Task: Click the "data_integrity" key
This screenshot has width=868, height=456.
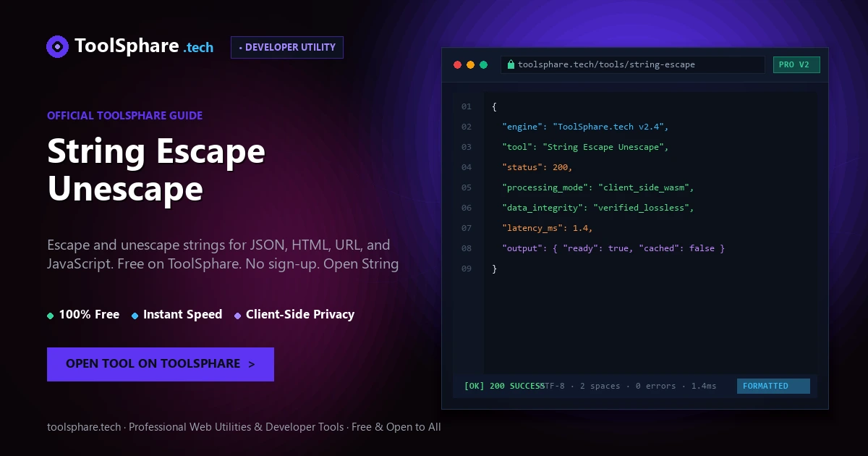Action: coord(542,208)
